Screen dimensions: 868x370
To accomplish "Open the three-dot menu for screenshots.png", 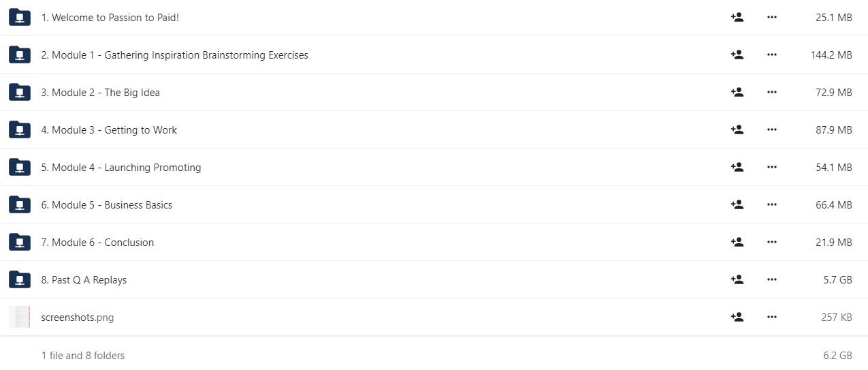I will pyautogui.click(x=771, y=318).
